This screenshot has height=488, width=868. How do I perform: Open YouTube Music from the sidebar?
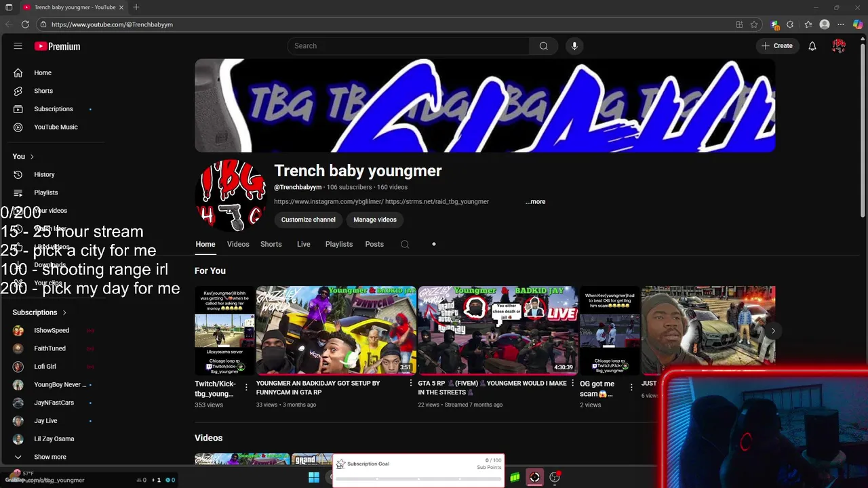pos(54,127)
